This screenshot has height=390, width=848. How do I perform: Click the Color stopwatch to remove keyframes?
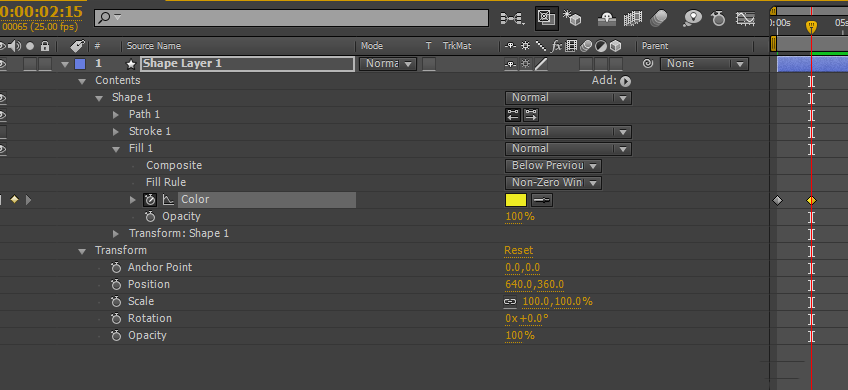[150, 200]
